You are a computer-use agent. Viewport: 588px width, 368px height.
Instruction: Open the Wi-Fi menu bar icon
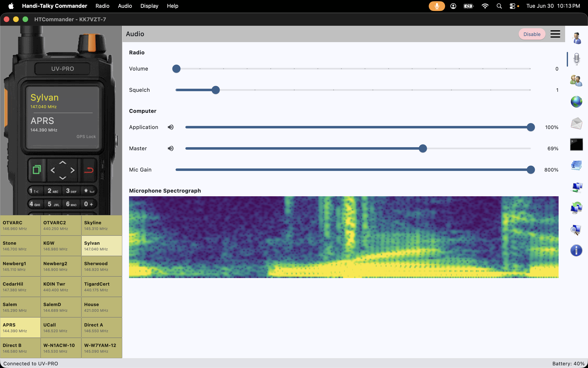coord(485,6)
